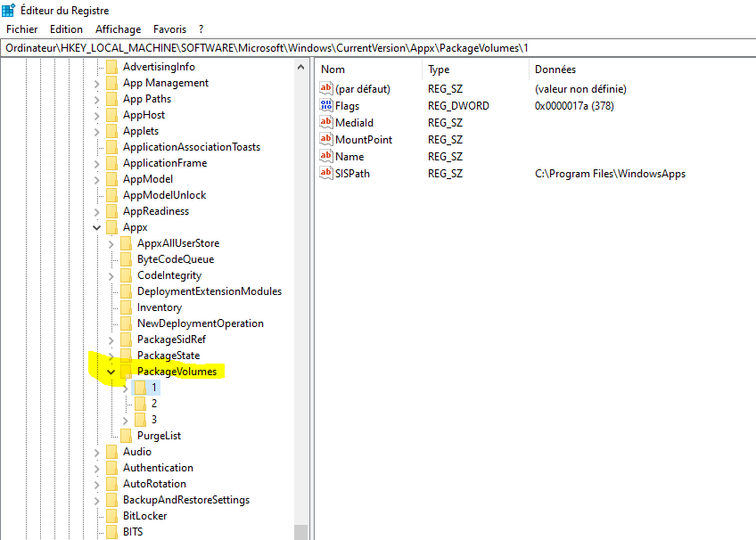Click the (valeur non définie) data cell
Screen dimensions: 756x540
pyautogui.click(x=580, y=89)
